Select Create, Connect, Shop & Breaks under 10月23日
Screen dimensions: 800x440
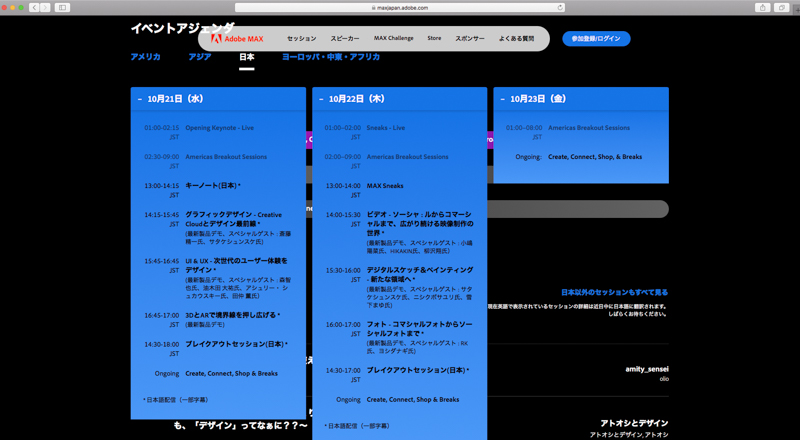click(595, 157)
